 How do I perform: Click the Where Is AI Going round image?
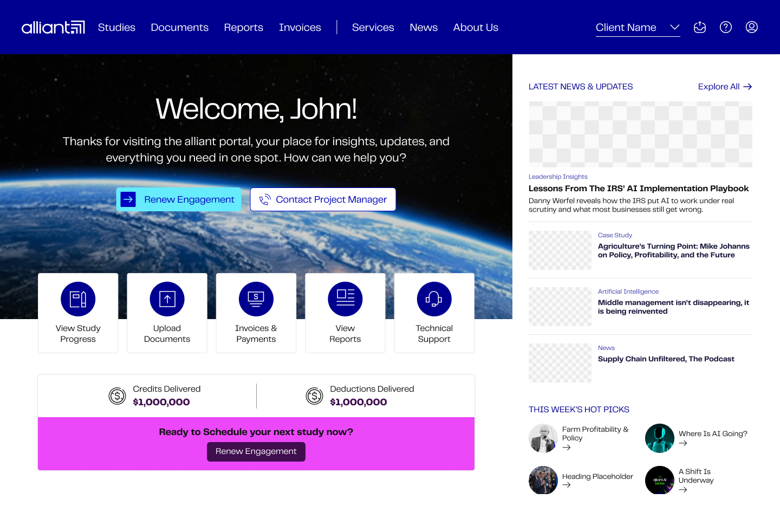[x=660, y=438]
